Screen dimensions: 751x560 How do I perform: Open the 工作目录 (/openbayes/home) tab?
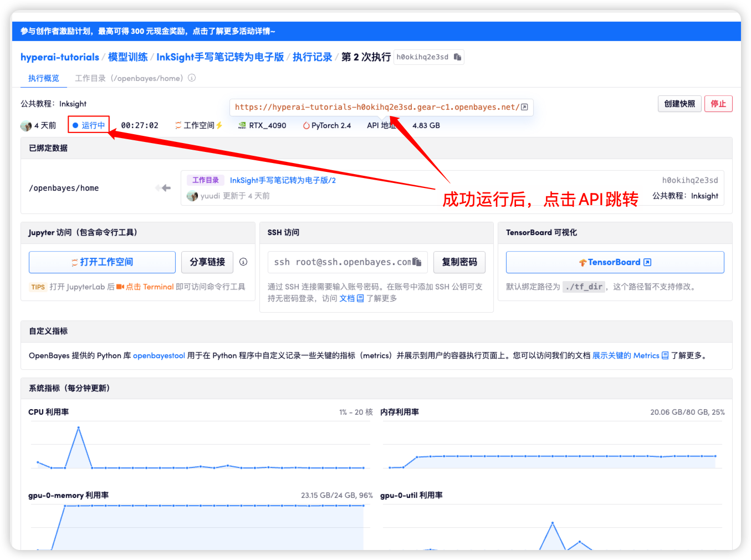(x=129, y=78)
